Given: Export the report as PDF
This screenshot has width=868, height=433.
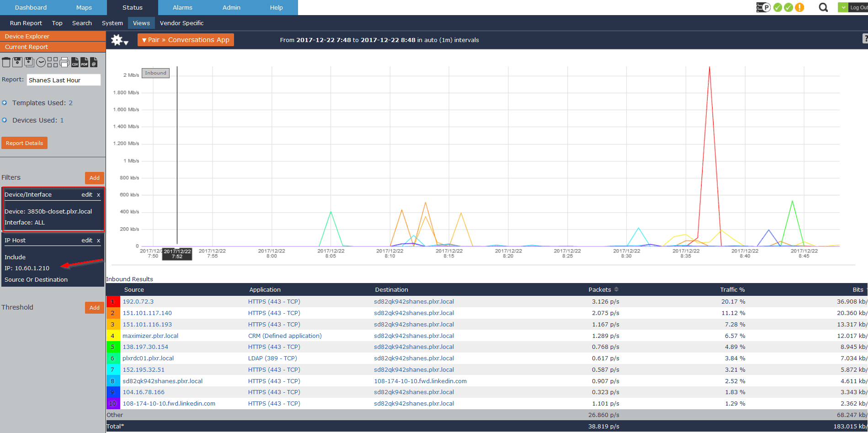Looking at the screenshot, I should pyautogui.click(x=85, y=62).
